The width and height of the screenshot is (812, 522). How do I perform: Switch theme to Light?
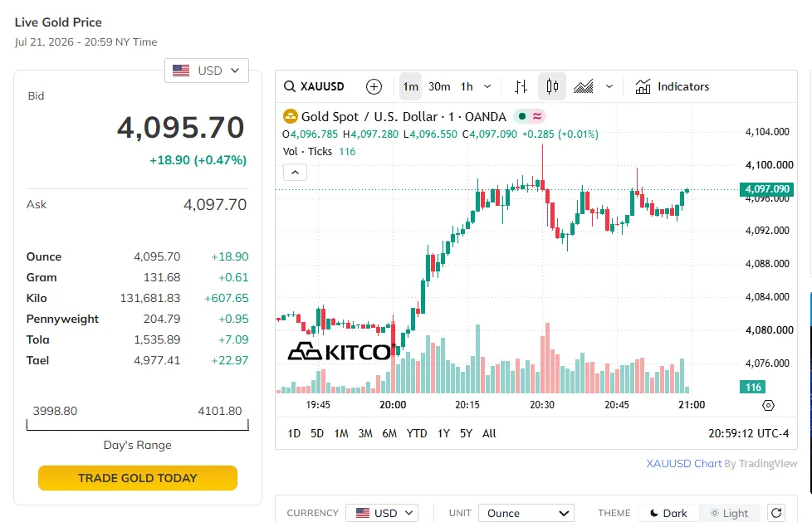tap(729, 513)
